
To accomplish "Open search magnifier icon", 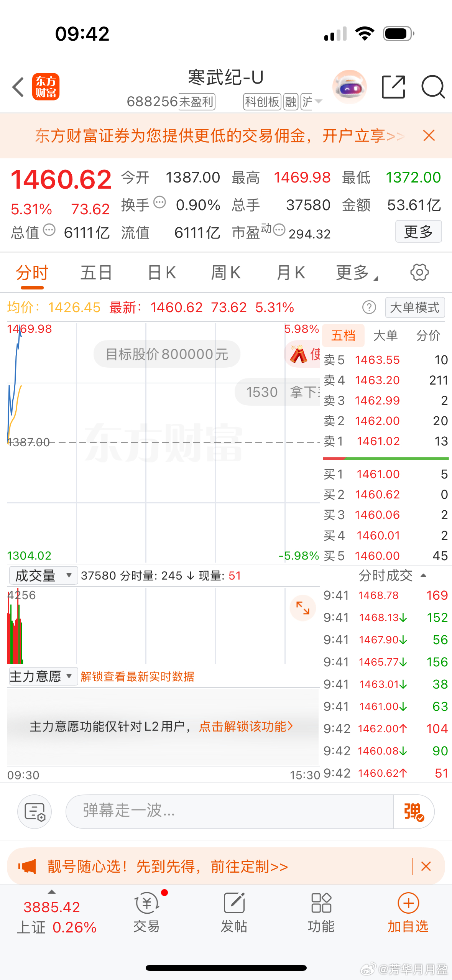I will click(433, 87).
